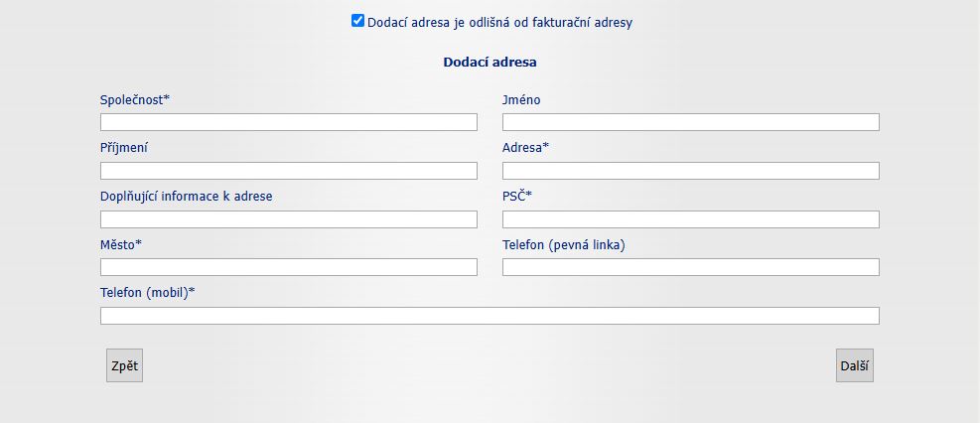Click into the Společnost input field

288,122
